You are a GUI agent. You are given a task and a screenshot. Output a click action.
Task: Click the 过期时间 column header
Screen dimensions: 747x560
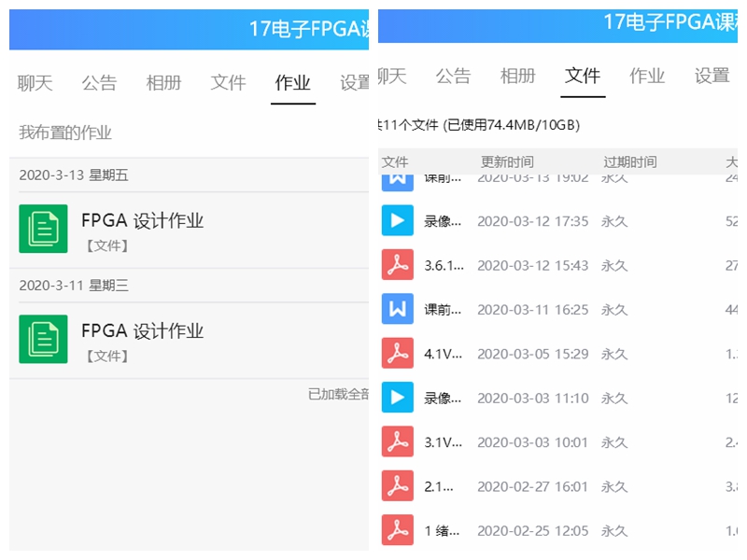(629, 161)
